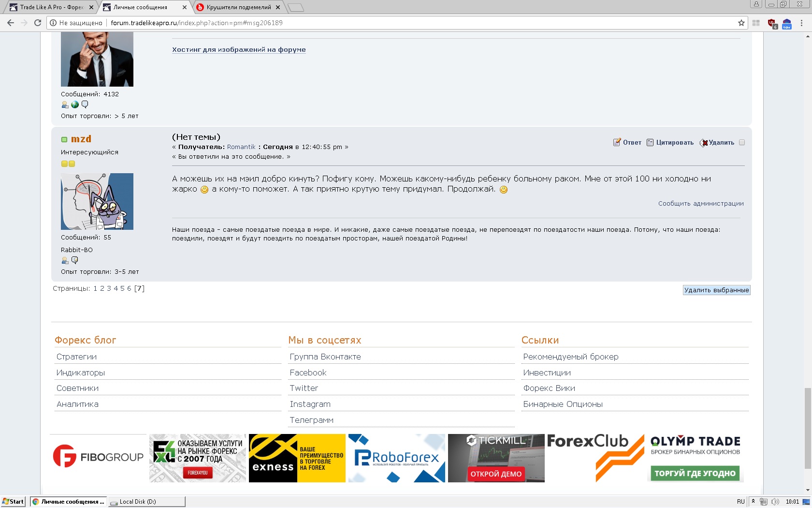Open a new browser tab
812x508 pixels.
coord(296,7)
